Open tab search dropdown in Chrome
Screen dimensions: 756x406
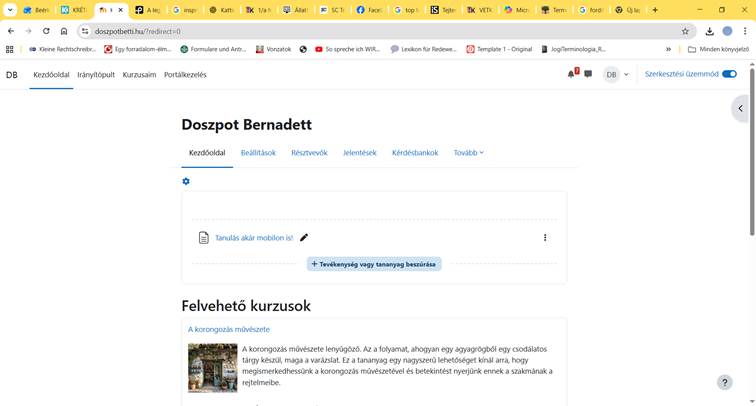point(10,10)
